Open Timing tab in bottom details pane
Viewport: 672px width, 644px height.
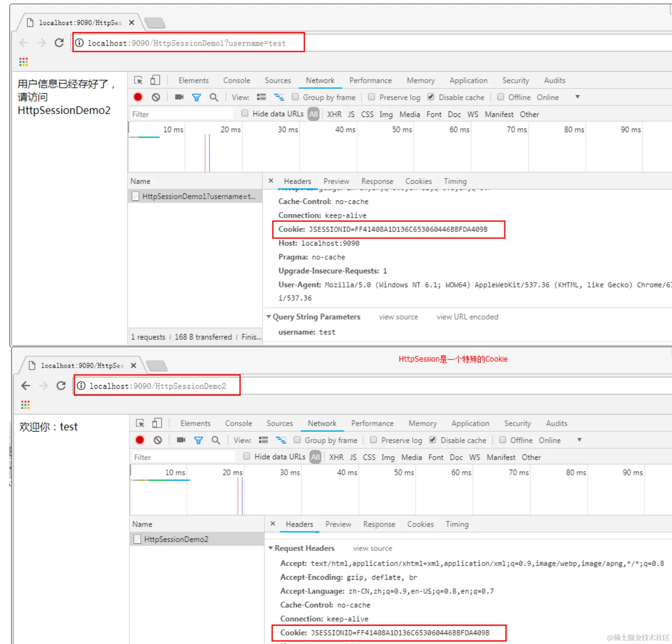pos(457,524)
